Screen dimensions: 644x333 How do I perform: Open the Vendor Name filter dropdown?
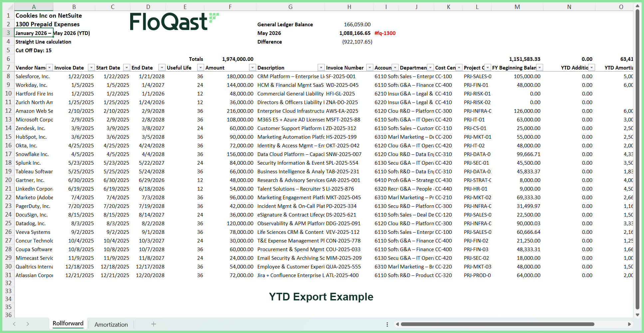point(49,68)
